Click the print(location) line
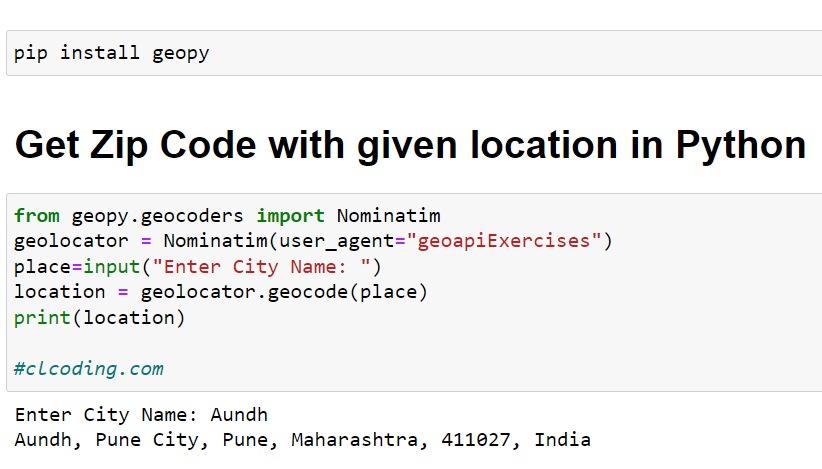Image resolution: width=822 pixels, height=469 pixels. pyautogui.click(x=100, y=318)
